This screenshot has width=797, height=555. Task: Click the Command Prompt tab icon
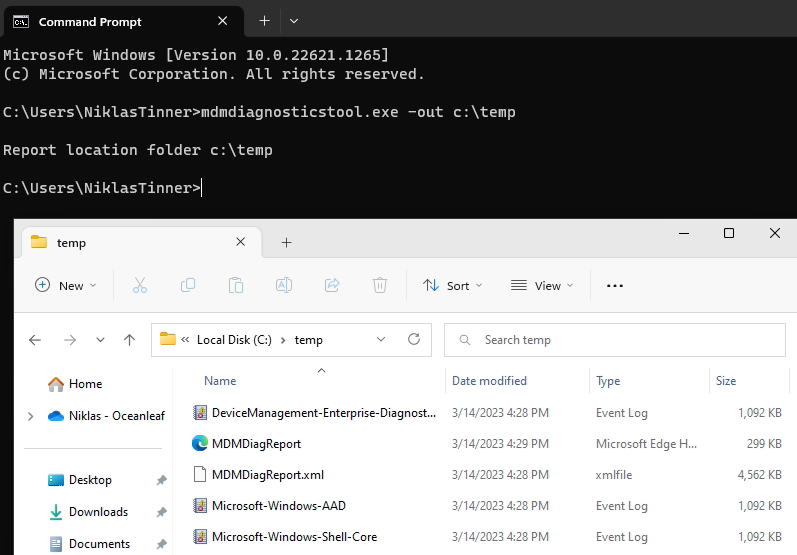pyautogui.click(x=21, y=22)
